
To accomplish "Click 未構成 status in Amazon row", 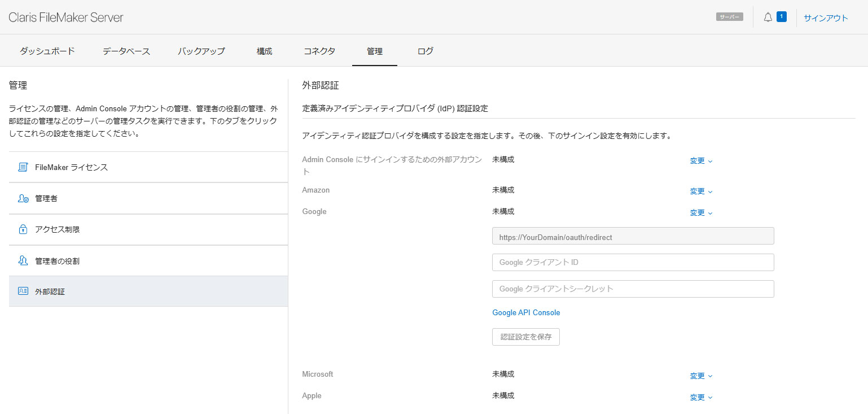I will click(x=503, y=190).
